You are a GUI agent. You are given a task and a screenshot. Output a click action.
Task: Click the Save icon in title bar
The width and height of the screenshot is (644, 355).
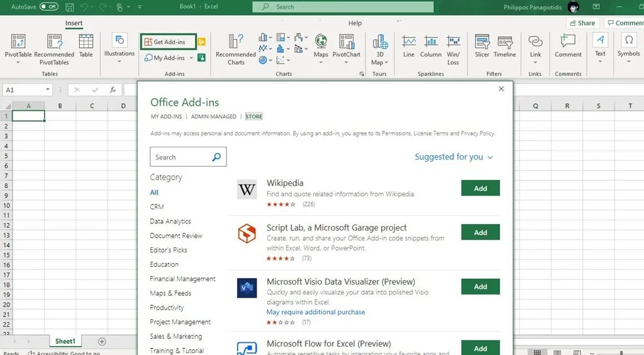point(70,7)
